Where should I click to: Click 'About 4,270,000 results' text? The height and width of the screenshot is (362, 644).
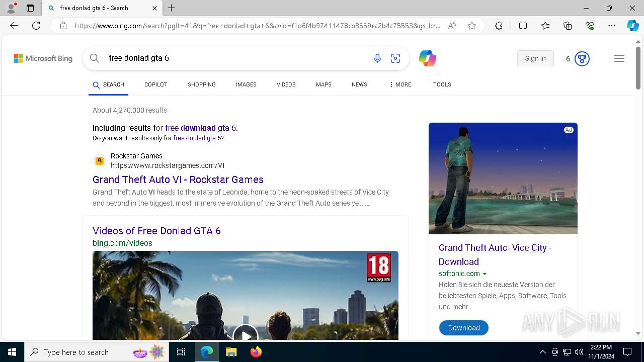click(x=130, y=110)
